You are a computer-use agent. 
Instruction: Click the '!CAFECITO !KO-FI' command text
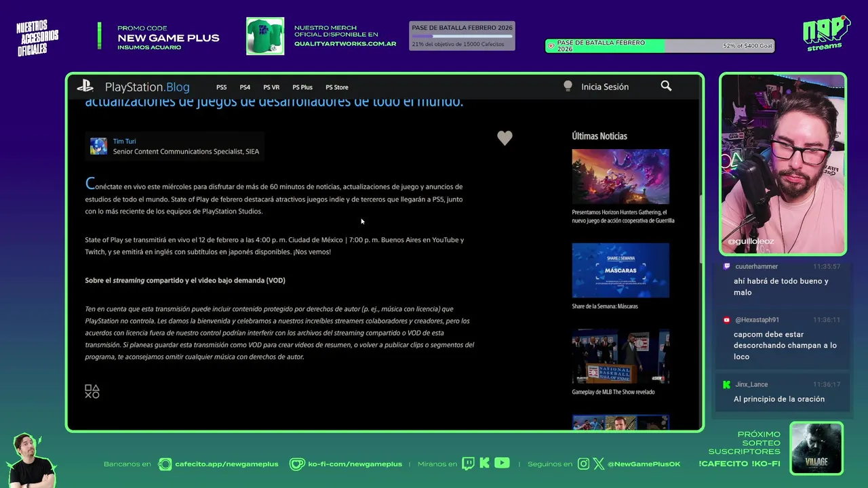click(x=740, y=464)
